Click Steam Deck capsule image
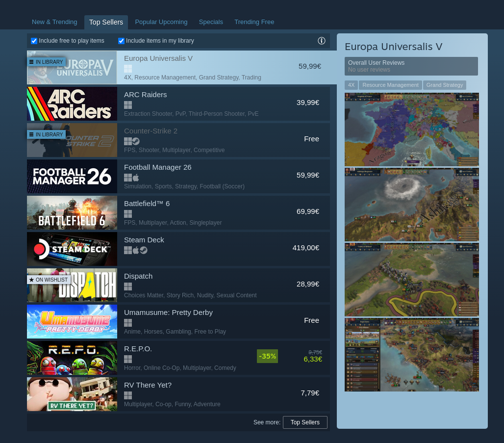This screenshot has height=443, width=504. tap(72, 249)
